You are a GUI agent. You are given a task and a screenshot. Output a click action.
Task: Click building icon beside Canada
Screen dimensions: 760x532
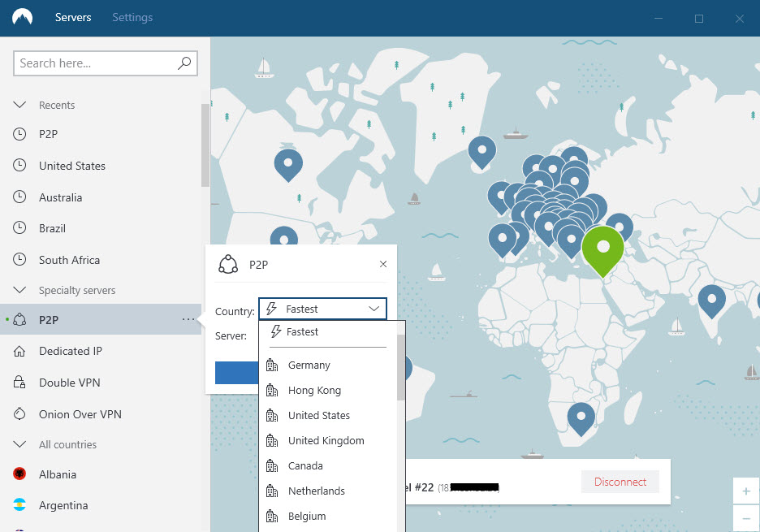(272, 466)
